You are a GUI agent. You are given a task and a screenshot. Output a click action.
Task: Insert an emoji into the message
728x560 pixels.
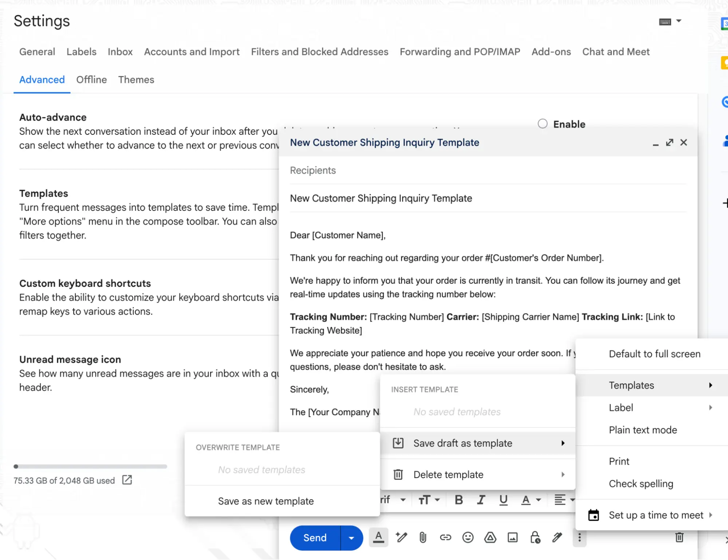click(468, 538)
